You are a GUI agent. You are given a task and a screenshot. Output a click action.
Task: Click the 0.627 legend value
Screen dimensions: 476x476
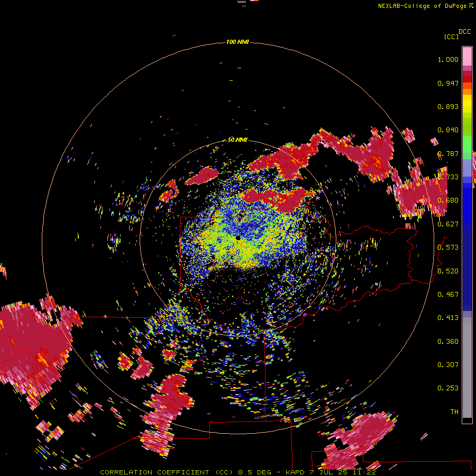(x=448, y=224)
